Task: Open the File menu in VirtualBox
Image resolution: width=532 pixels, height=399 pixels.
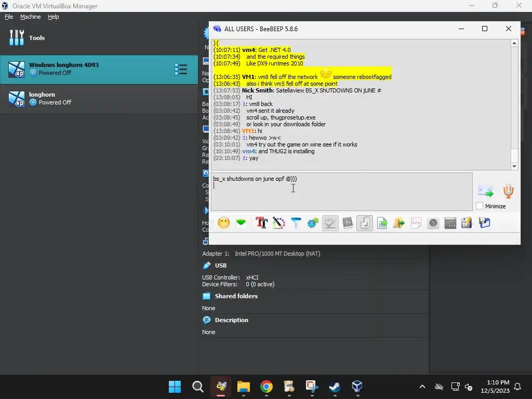Action: [9, 17]
